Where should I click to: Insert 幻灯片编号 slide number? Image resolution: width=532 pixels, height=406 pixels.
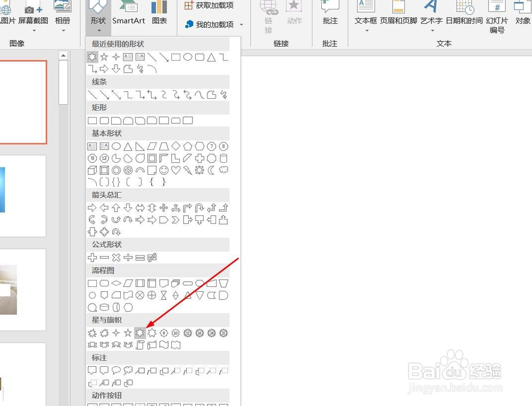497,18
